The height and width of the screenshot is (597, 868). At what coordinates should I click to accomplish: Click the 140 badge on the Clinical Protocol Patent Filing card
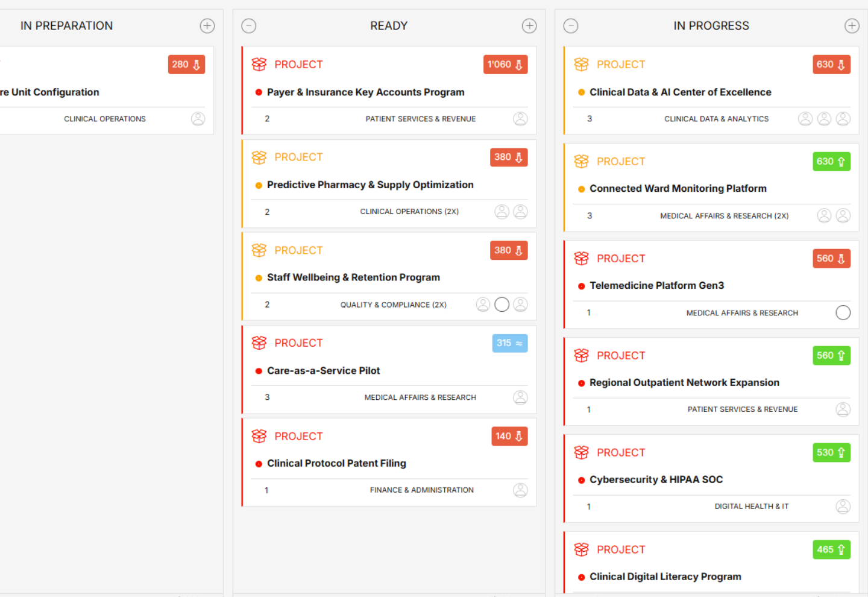pyautogui.click(x=509, y=436)
